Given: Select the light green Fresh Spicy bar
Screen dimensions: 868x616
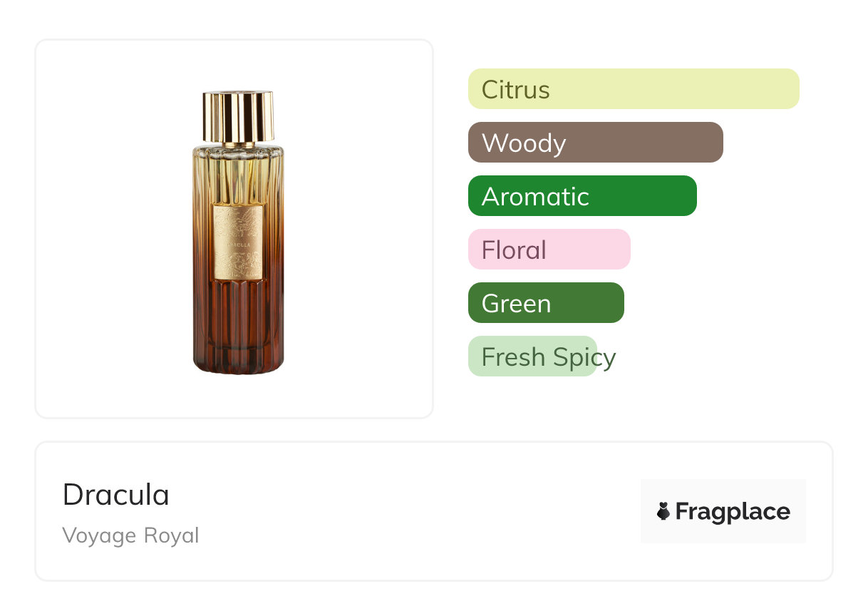Looking at the screenshot, I should pyautogui.click(x=532, y=356).
